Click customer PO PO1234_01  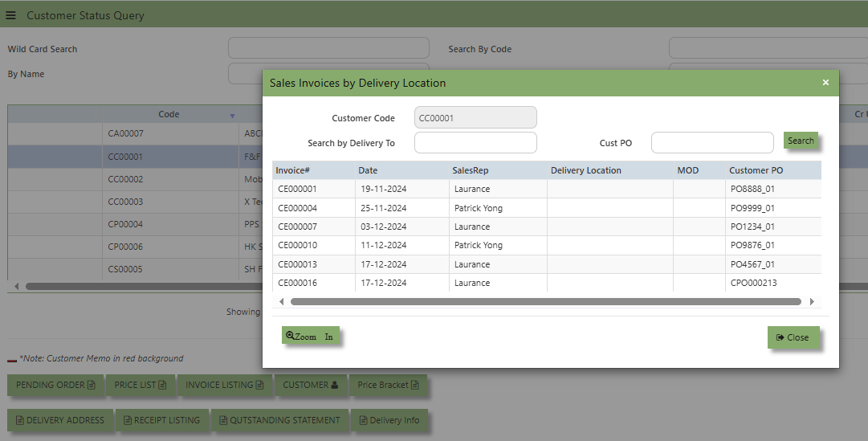752,227
